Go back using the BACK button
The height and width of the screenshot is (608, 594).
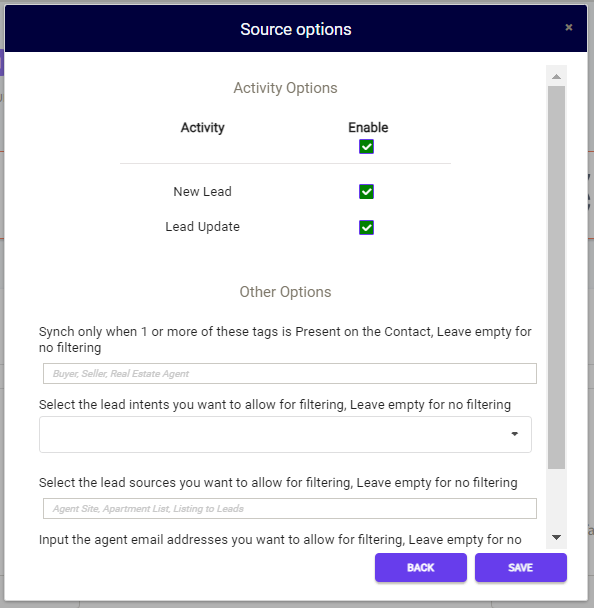pyautogui.click(x=421, y=567)
